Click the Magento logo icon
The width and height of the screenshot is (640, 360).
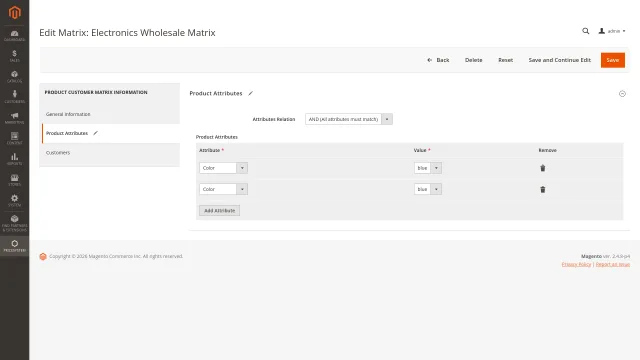tap(15, 13)
